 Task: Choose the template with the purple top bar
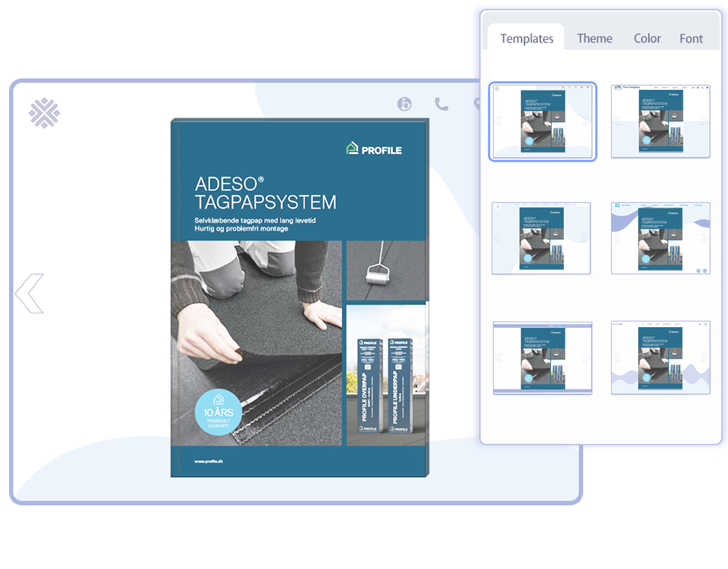pos(542,358)
